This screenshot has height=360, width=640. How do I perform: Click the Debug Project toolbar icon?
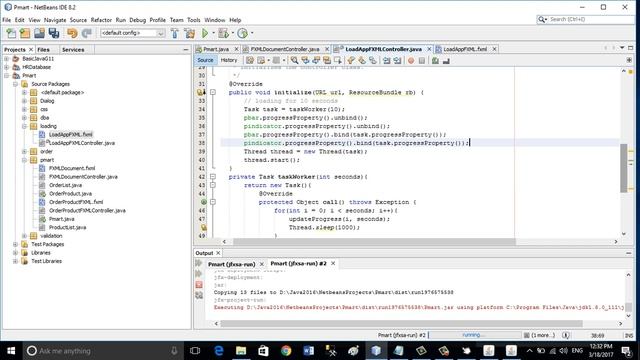coord(223,33)
